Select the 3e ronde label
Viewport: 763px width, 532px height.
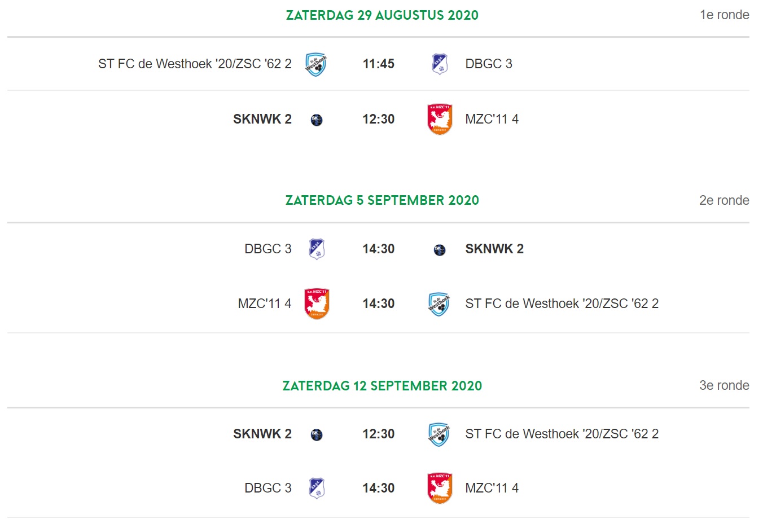pyautogui.click(x=724, y=385)
